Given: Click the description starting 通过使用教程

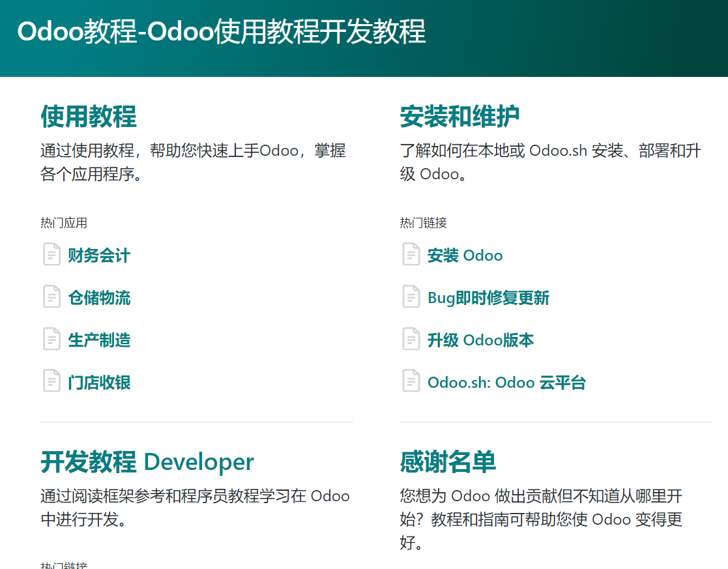Looking at the screenshot, I should pyautogui.click(x=193, y=162).
